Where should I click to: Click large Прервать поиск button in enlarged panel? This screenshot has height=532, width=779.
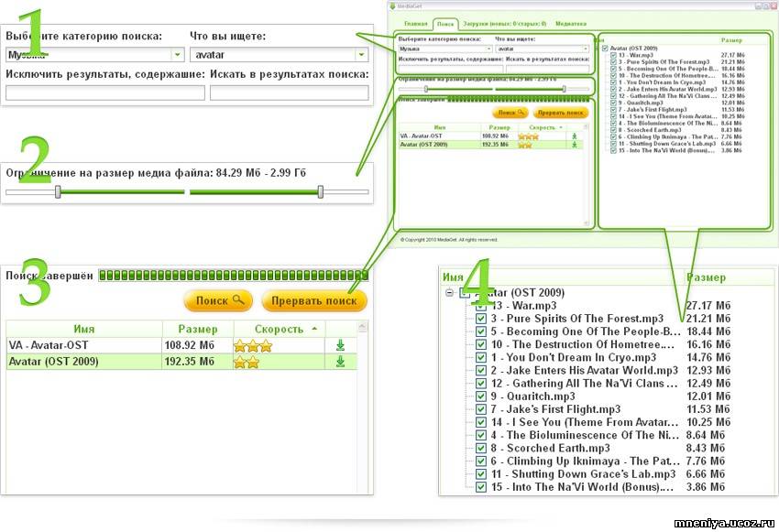(x=314, y=300)
